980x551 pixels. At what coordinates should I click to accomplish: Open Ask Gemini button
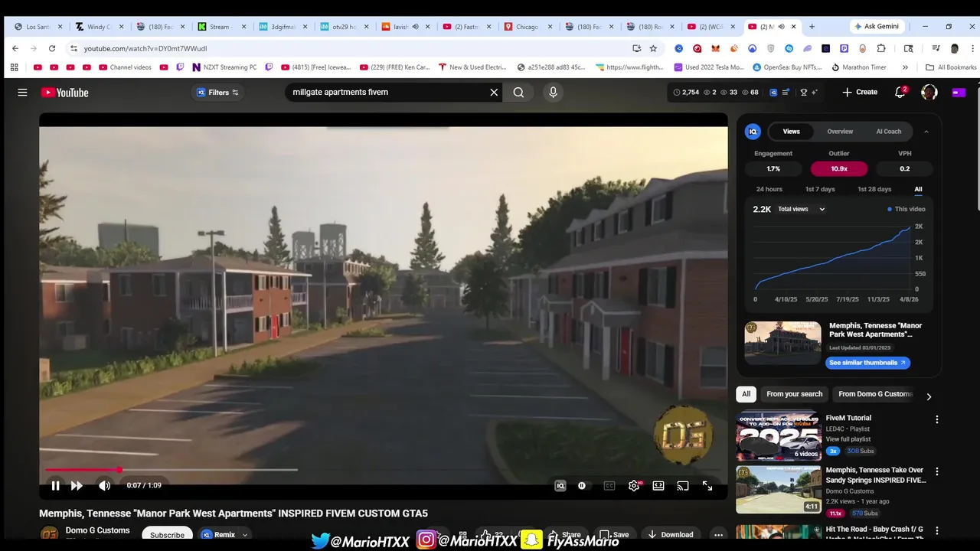pyautogui.click(x=877, y=26)
